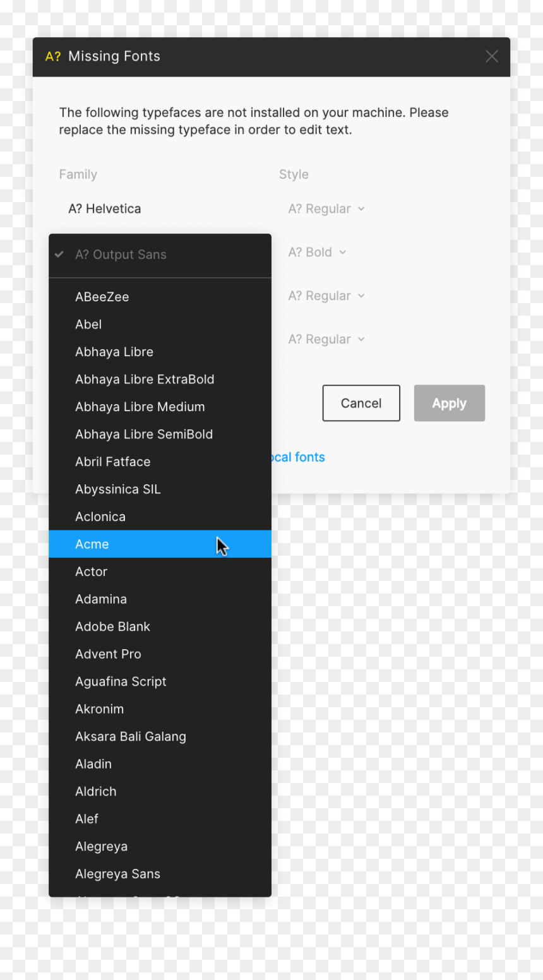The height and width of the screenshot is (980, 543).
Task: Select Abel from the font list
Action: tap(160, 325)
